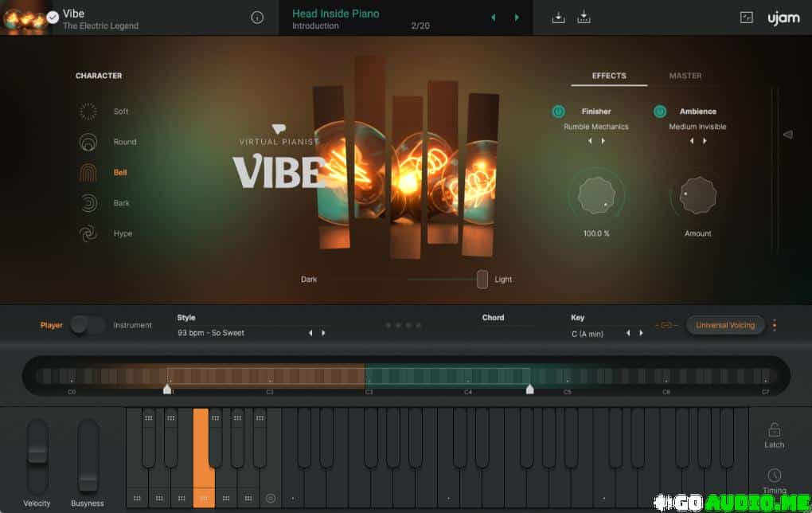Click the stop circle key icon

tap(271, 498)
